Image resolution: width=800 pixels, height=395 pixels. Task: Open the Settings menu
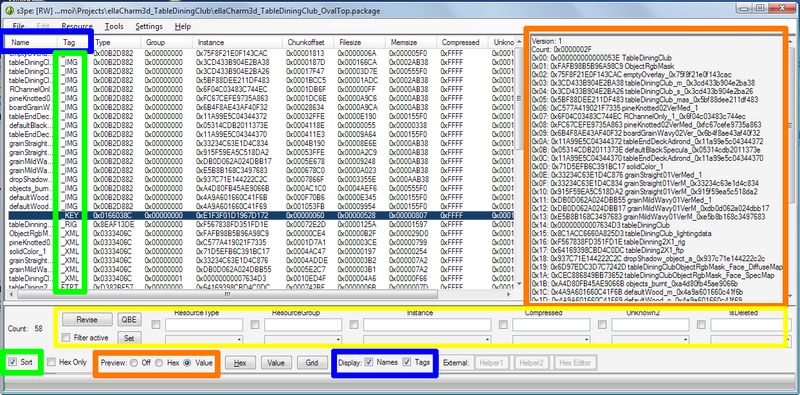[x=149, y=27]
